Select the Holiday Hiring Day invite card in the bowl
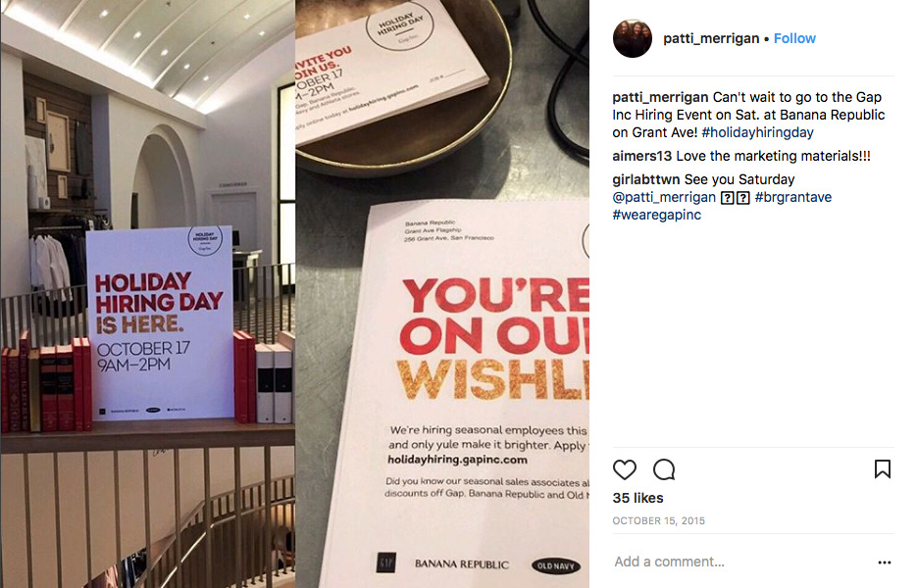Screen dimensions: 917x588 coord(390,71)
